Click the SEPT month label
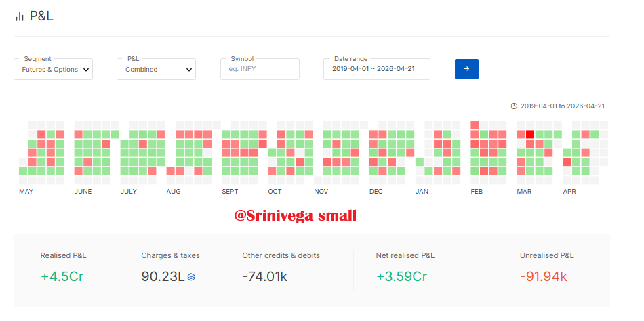 (x=230, y=192)
